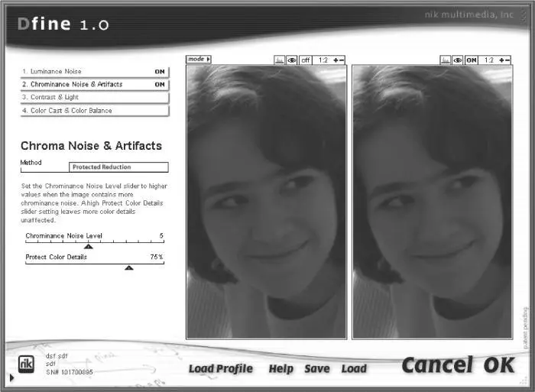This screenshot has width=535, height=392.
Task: Click the Load Profile button
Action: coord(220,369)
